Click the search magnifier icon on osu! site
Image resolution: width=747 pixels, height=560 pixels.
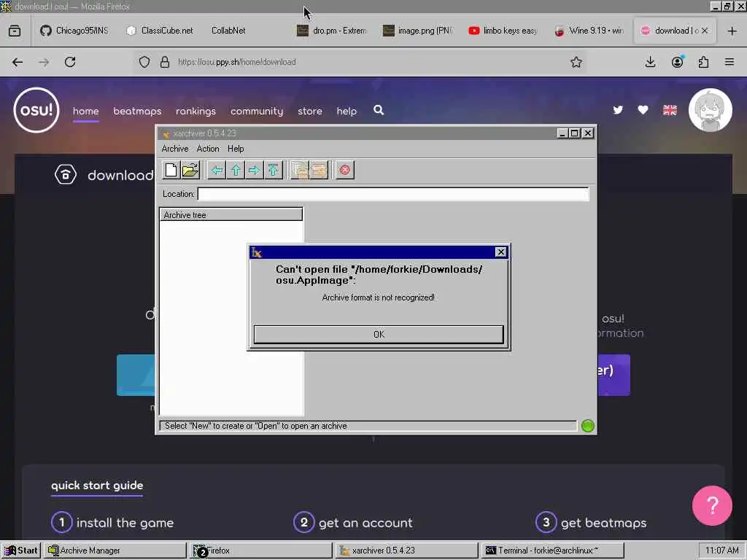(x=379, y=110)
